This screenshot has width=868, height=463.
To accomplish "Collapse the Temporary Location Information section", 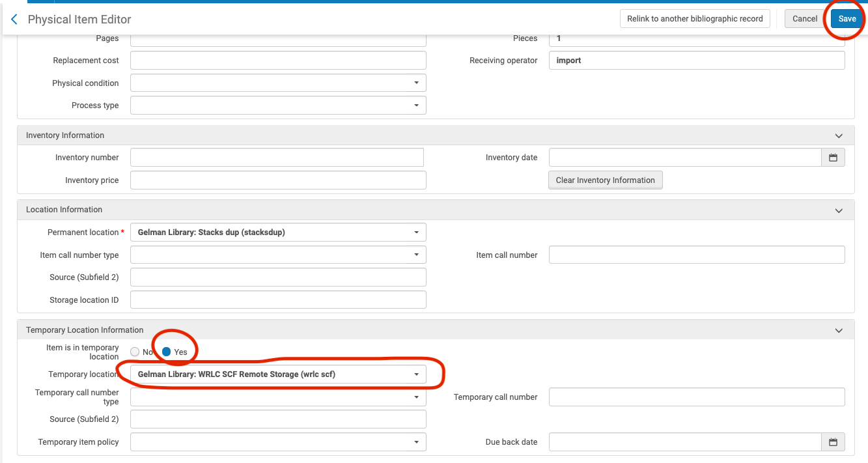I will 839,330.
